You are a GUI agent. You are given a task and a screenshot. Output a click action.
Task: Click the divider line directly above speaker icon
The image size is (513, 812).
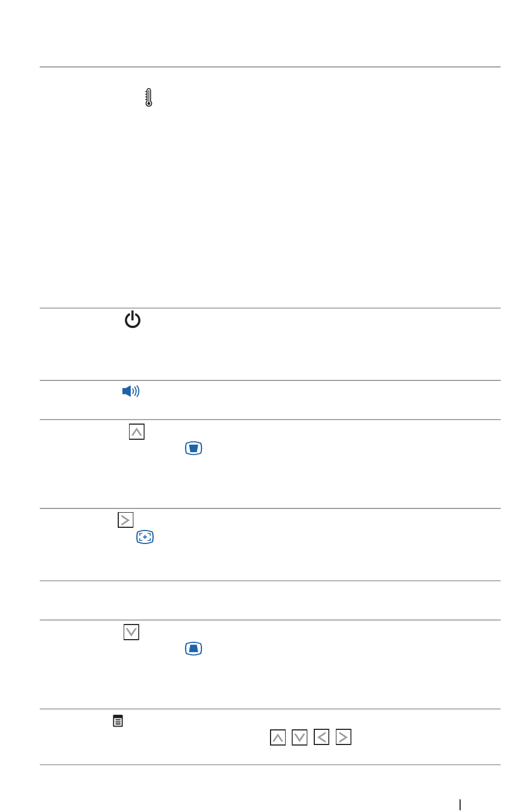point(270,380)
